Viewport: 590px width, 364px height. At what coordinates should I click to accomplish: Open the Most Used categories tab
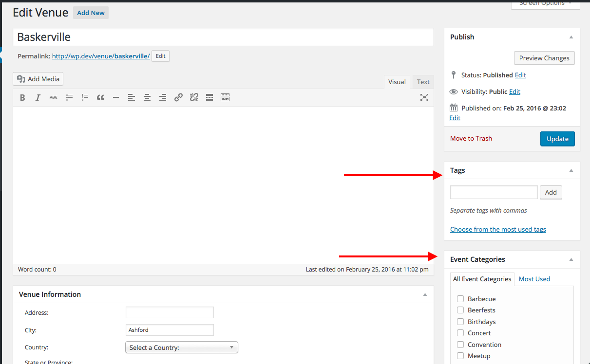click(534, 279)
